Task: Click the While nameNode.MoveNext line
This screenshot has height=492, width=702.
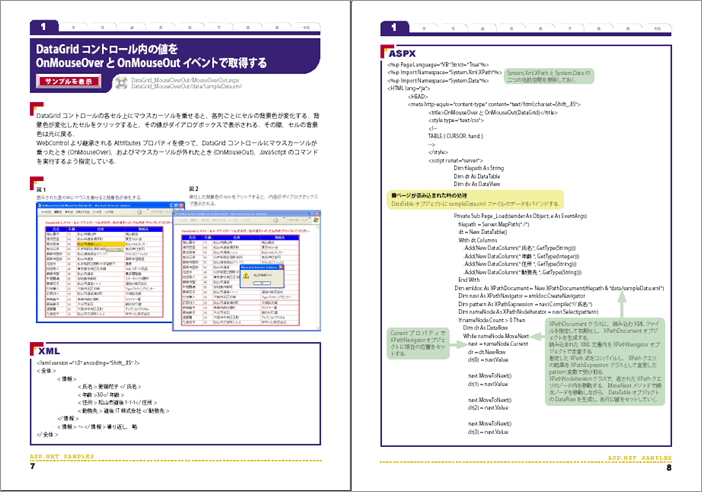Action: [496, 336]
